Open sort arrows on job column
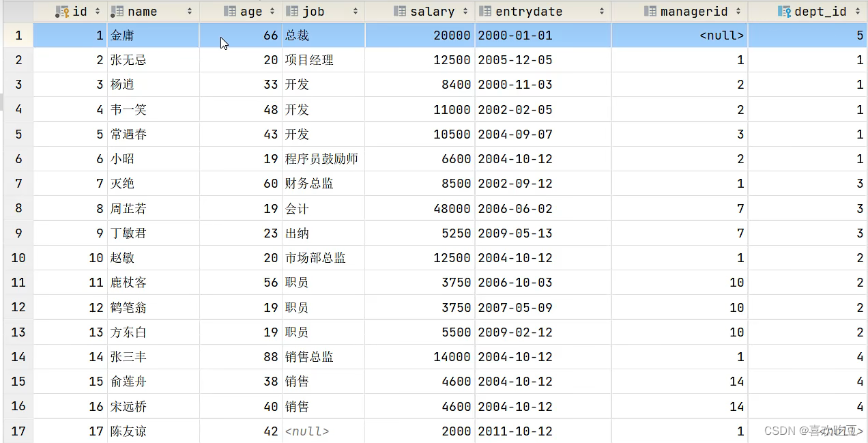The image size is (868, 443). coord(355,12)
